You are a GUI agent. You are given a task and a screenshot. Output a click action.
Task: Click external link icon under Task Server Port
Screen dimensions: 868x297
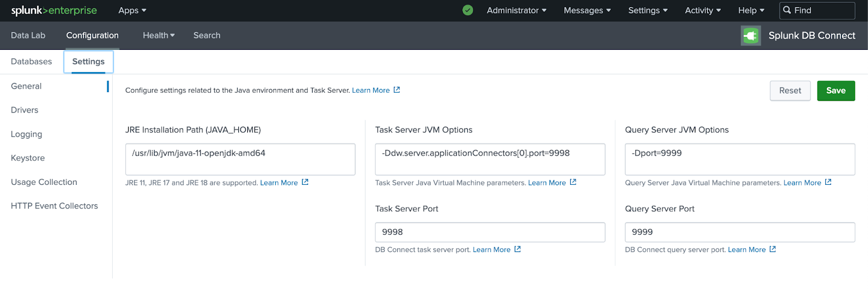point(518,249)
